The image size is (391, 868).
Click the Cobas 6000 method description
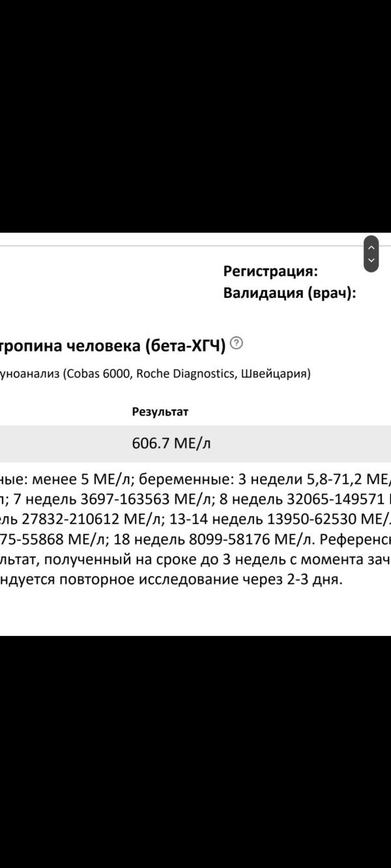pyautogui.click(x=156, y=374)
